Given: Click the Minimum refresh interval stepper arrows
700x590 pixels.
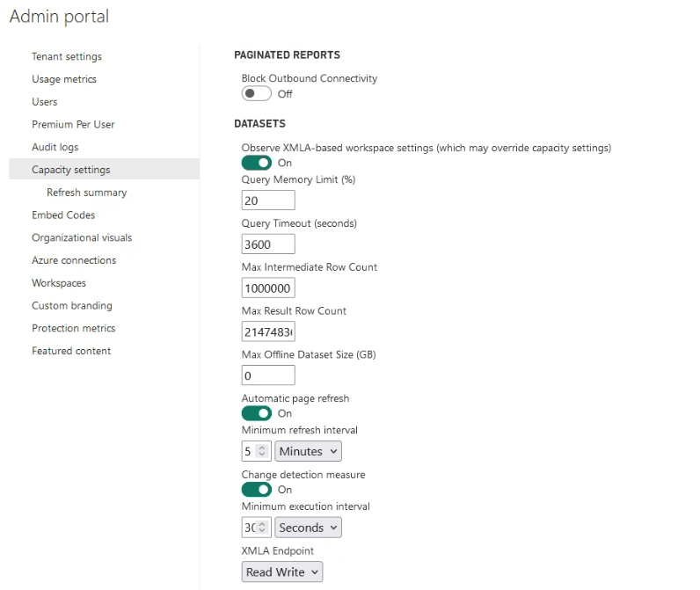Looking at the screenshot, I should tap(262, 451).
